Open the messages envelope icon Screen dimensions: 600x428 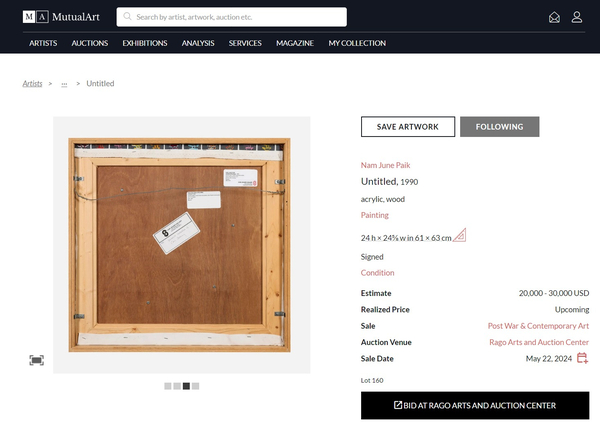555,17
